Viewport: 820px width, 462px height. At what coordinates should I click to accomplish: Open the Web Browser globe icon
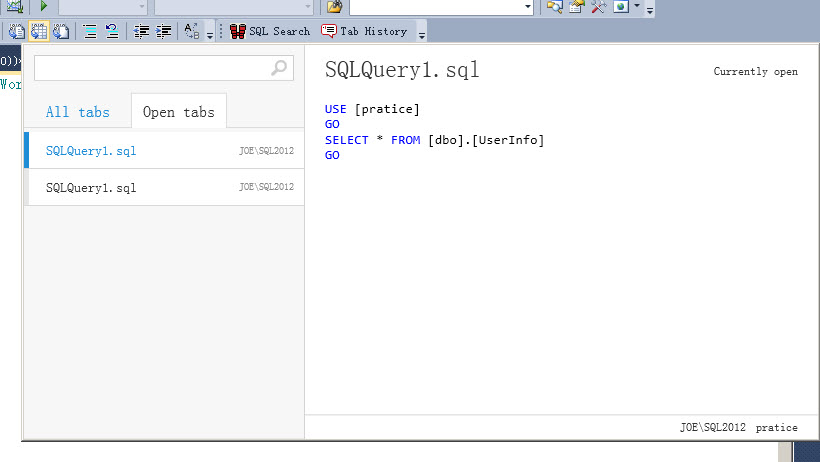coord(621,6)
